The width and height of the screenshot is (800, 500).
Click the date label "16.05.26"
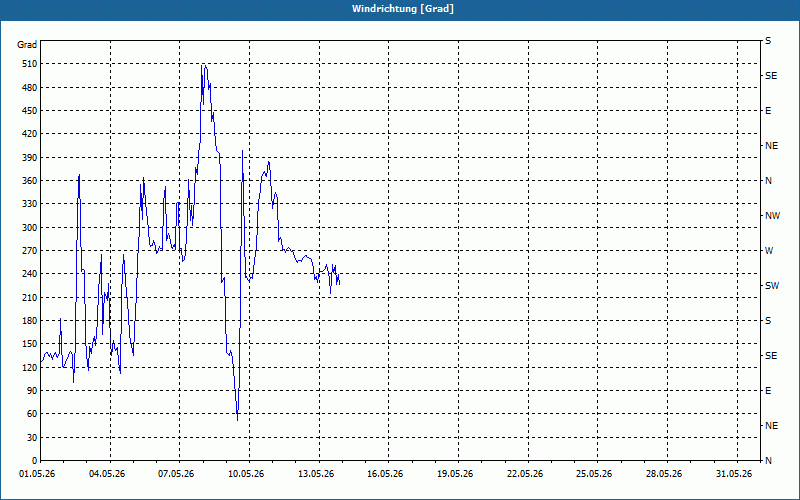coord(385,474)
